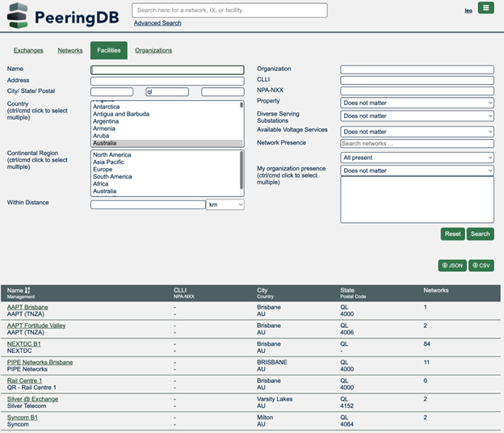Image resolution: width=504 pixels, height=433 pixels.
Task: Click the Postal code input field
Action: click(223, 92)
